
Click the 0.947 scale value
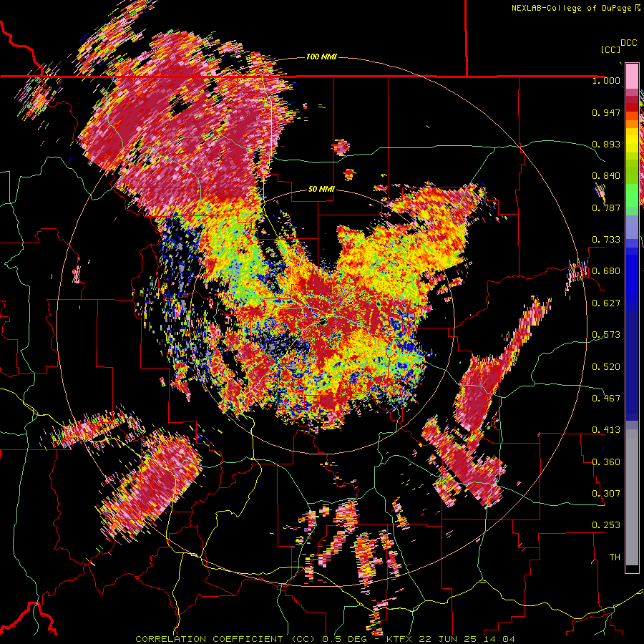[x=606, y=112]
